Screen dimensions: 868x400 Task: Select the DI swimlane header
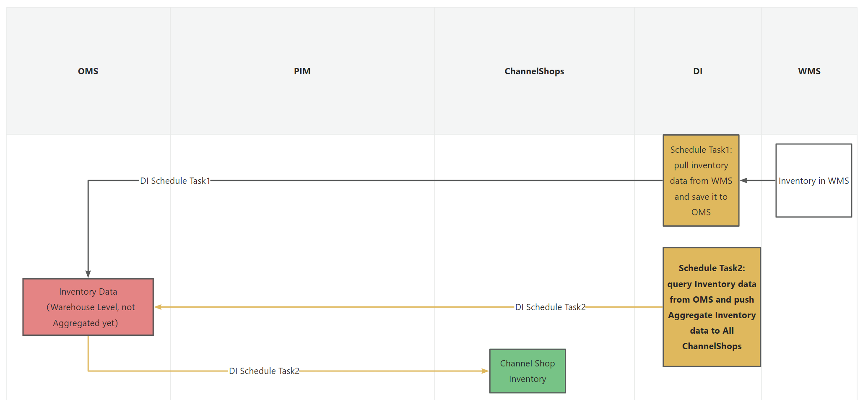tap(698, 71)
